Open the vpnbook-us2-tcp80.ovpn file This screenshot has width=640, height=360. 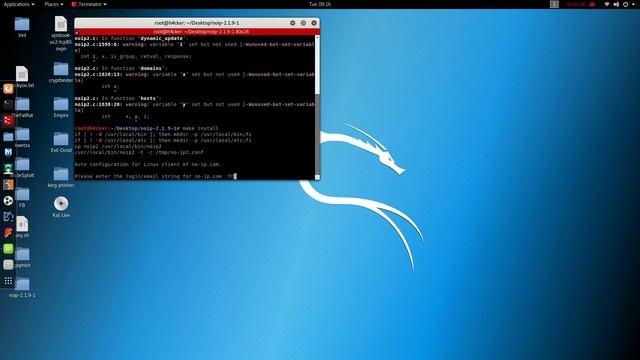61,24
